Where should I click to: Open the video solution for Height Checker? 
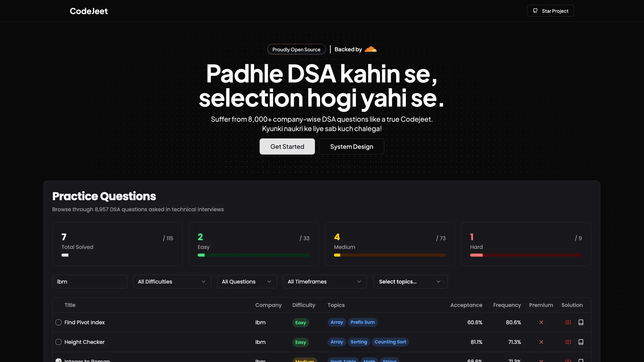click(568, 342)
